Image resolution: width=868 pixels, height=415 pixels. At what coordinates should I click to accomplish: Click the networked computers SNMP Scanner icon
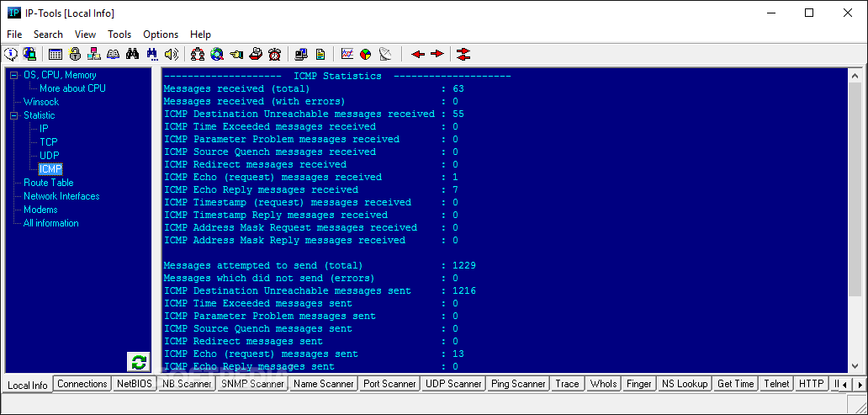click(x=94, y=54)
